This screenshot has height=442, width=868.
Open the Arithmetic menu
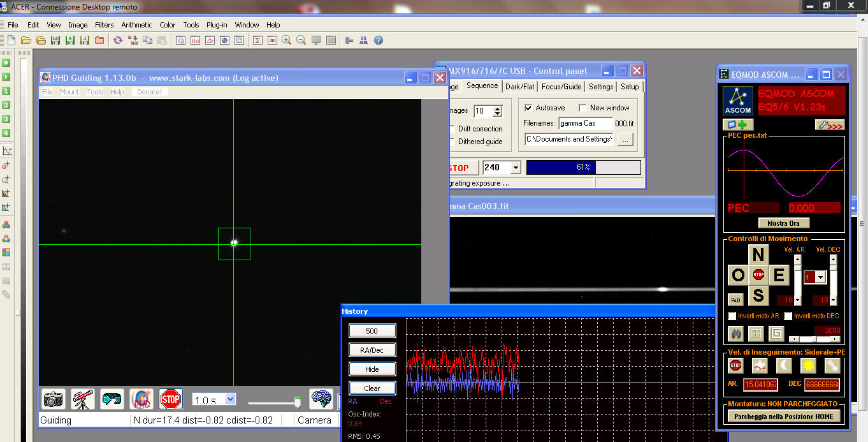[136, 25]
